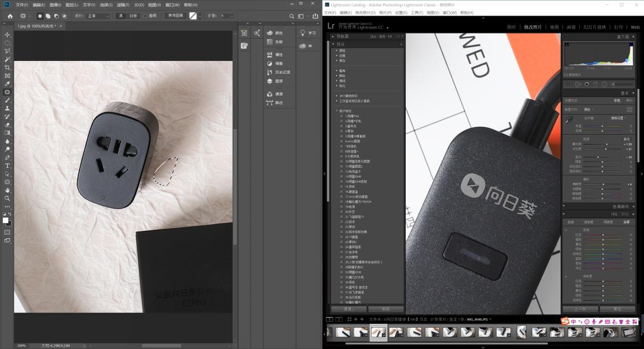Enable the 透明 checkbox in options bar
Viewport: 644px width, 349px height.
145,16
